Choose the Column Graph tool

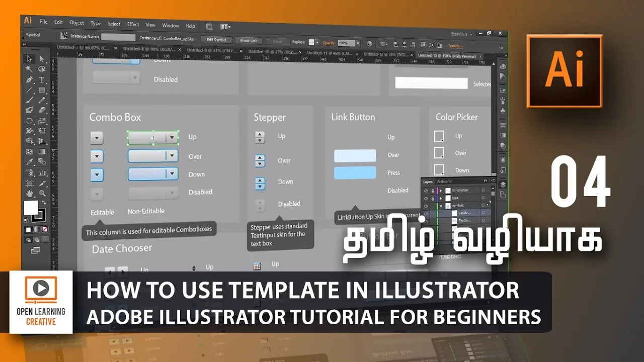point(42,172)
